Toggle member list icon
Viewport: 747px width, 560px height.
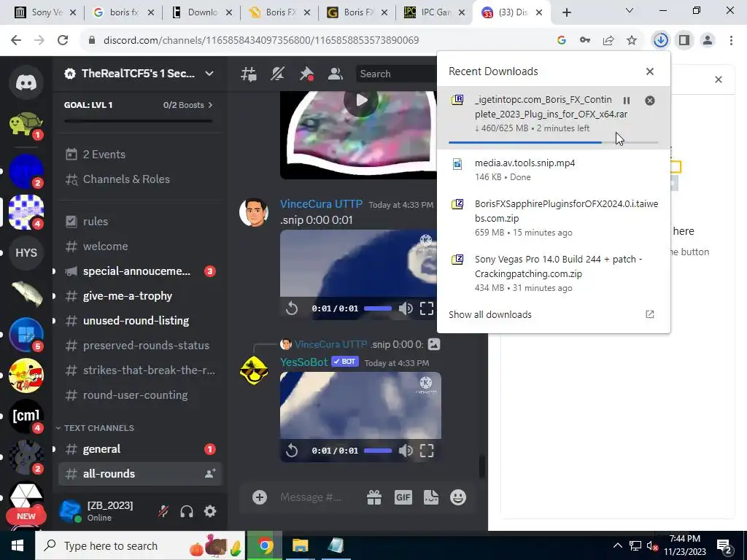click(x=336, y=74)
